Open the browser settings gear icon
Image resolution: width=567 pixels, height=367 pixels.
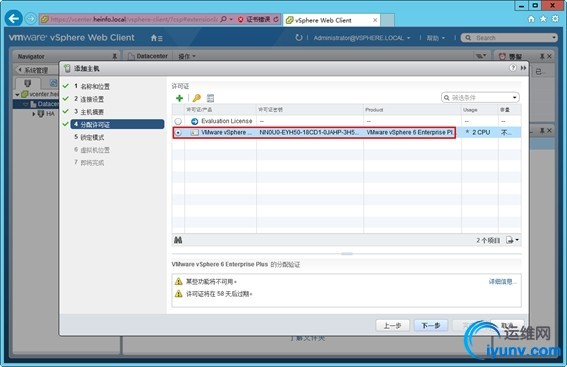click(555, 19)
